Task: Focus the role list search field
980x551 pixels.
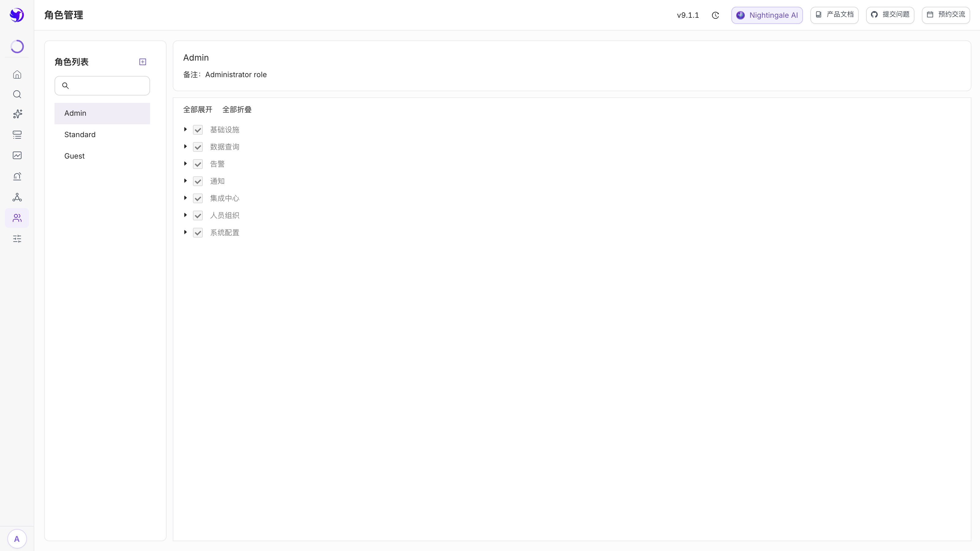Action: coord(102,86)
